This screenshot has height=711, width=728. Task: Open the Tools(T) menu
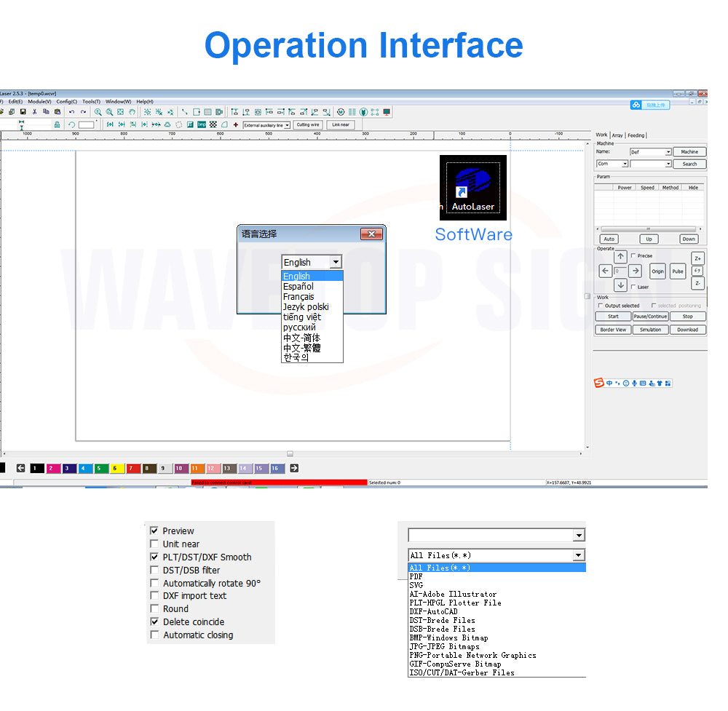[x=91, y=102]
